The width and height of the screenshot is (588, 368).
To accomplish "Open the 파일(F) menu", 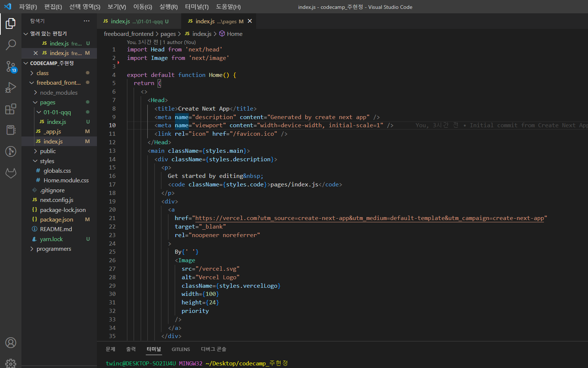I will pos(28,7).
